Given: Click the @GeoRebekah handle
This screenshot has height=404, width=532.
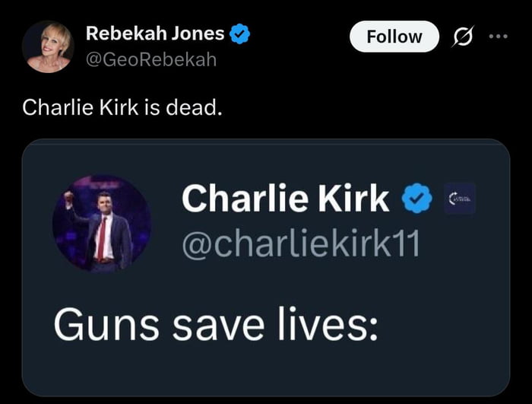Looking at the screenshot, I should point(150,59).
